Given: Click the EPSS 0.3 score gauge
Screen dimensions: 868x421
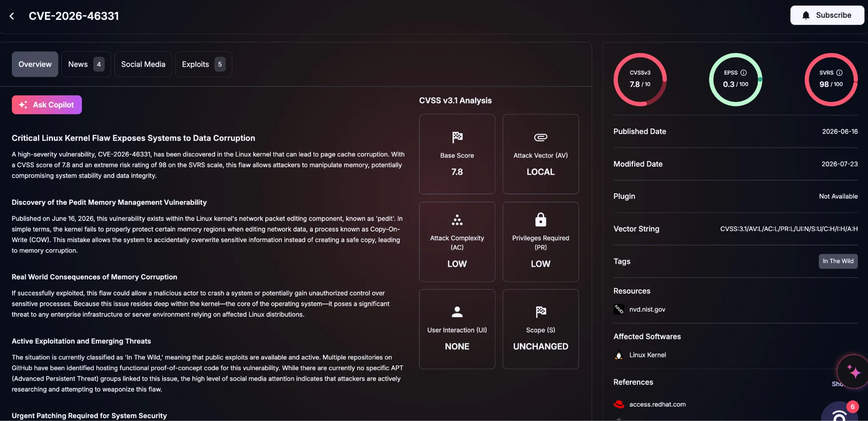Looking at the screenshot, I should 736,79.
